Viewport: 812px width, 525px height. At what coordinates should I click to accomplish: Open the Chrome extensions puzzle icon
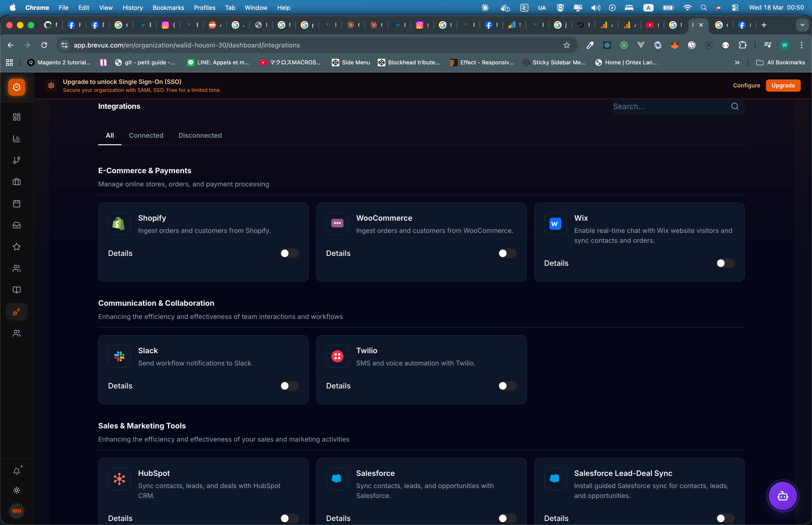coord(742,45)
